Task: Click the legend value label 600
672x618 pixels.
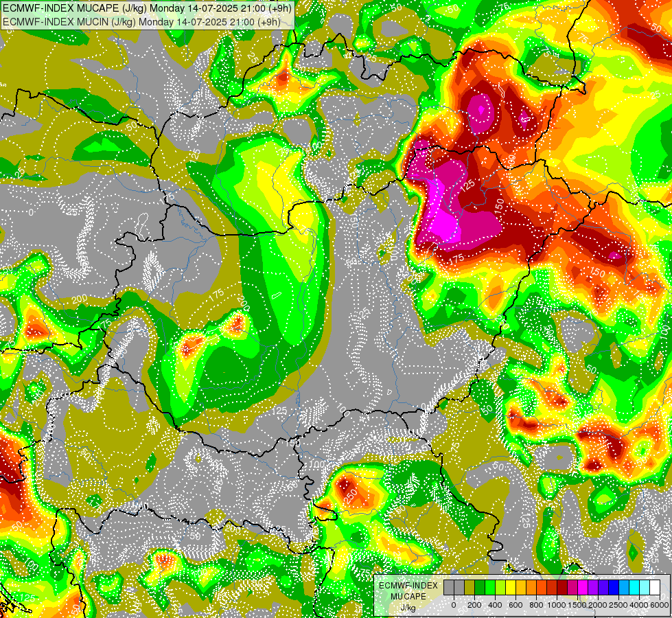Action: (515, 605)
